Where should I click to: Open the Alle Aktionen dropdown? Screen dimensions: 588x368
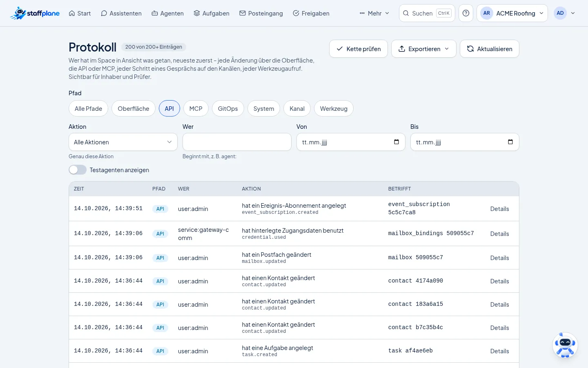(123, 142)
